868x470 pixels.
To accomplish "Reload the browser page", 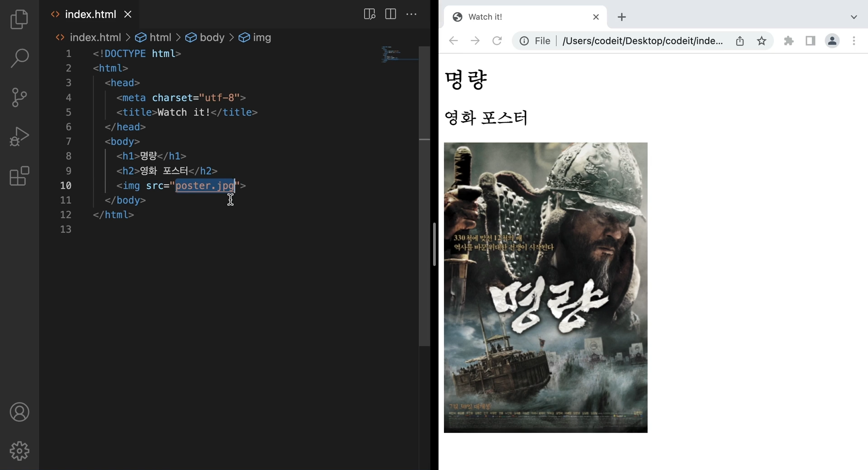I will click(497, 41).
